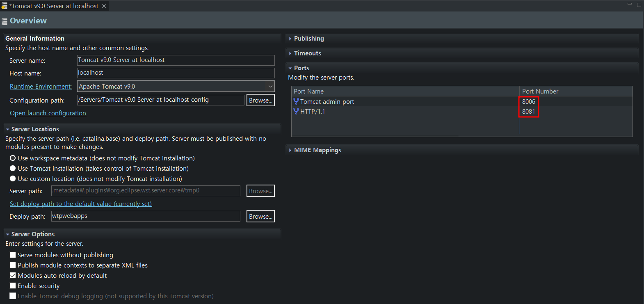Image resolution: width=644 pixels, height=304 pixels.
Task: Select the HTTP/1.1 port name
Action: pos(313,111)
